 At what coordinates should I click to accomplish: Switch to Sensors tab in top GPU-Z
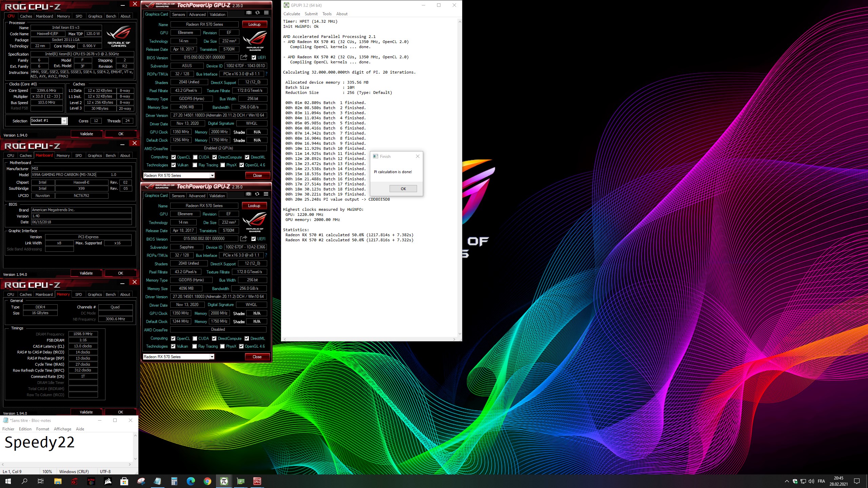tap(178, 15)
